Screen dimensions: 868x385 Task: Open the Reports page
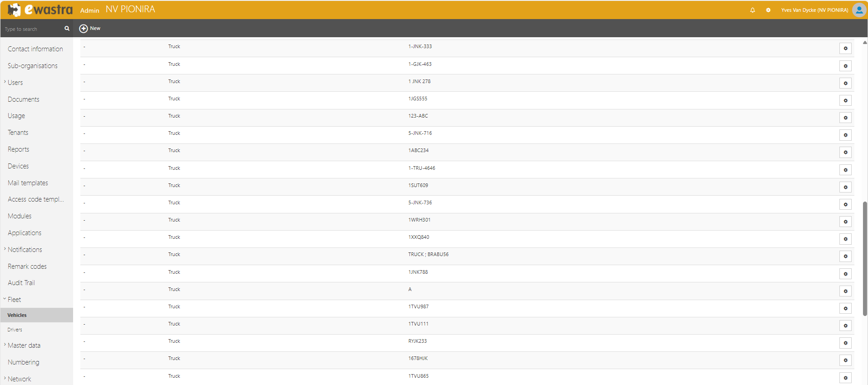coord(19,149)
